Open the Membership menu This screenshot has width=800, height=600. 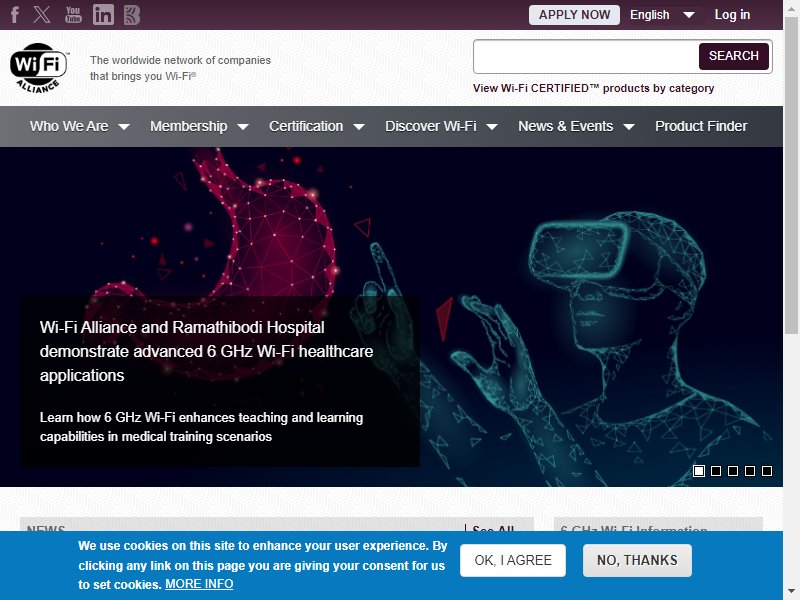[x=188, y=126]
